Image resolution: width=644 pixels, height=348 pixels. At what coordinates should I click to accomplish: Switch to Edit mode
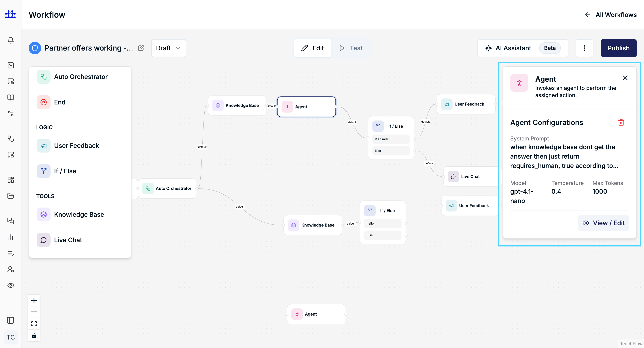pos(312,48)
